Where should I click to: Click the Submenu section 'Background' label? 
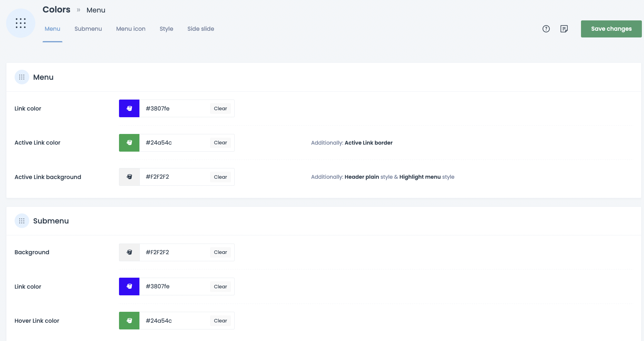[x=32, y=252]
